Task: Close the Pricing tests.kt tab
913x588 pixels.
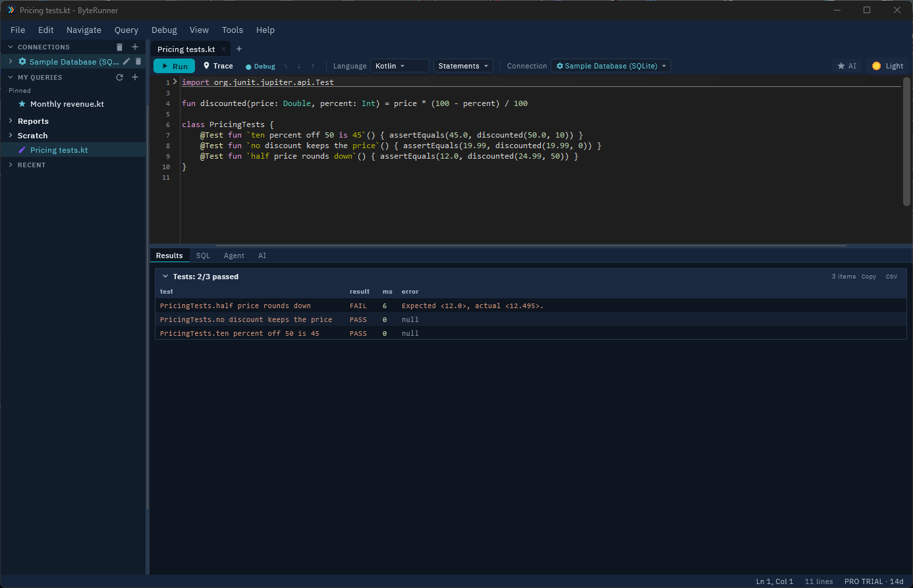Action: (224, 49)
